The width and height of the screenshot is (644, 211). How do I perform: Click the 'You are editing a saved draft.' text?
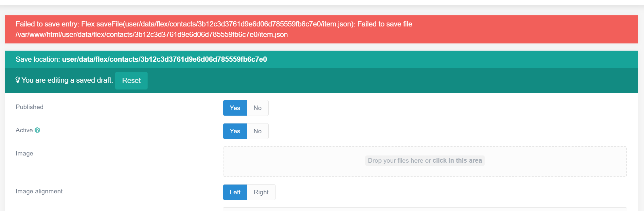[67, 80]
